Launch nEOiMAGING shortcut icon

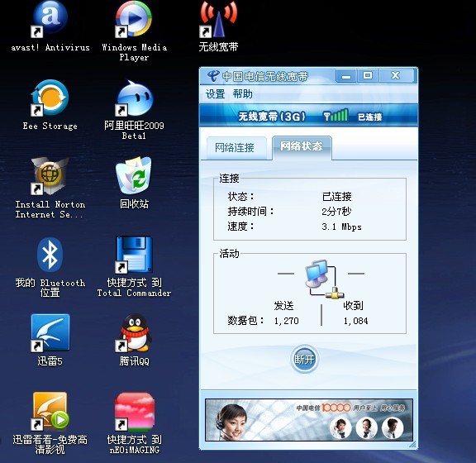click(x=134, y=412)
